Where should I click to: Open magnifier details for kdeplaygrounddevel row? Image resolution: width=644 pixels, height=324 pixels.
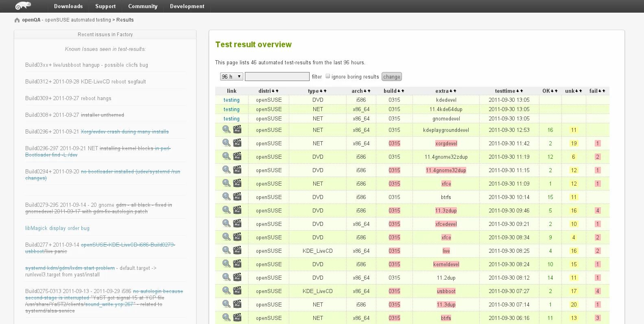pos(226,129)
